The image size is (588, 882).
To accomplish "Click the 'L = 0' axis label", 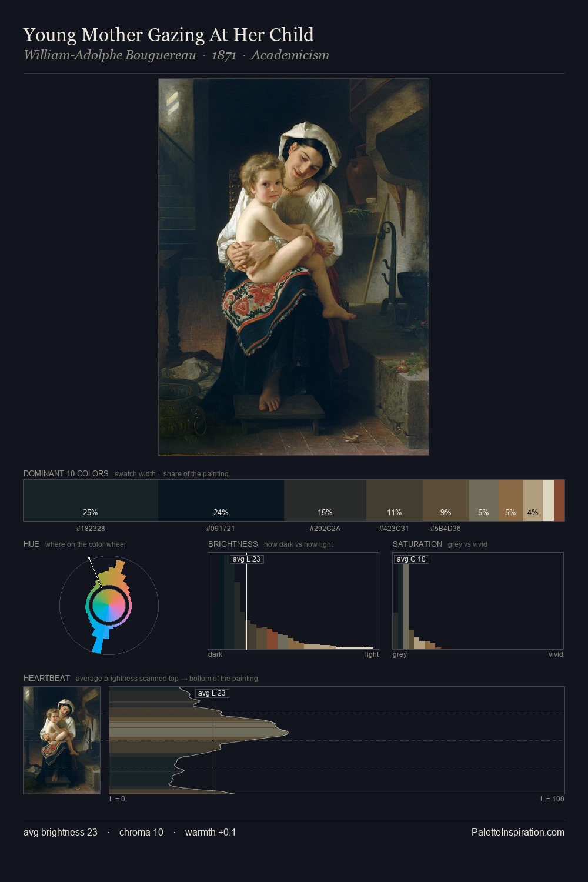I will tap(117, 799).
